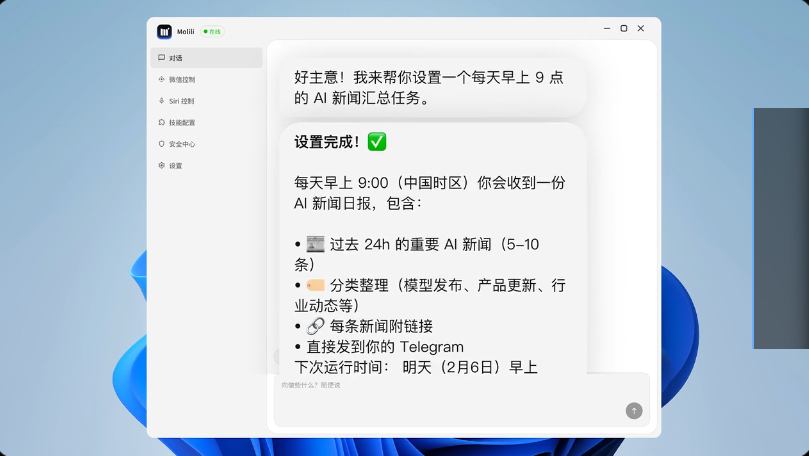Click the microphone icon for Siri 控制

162,101
